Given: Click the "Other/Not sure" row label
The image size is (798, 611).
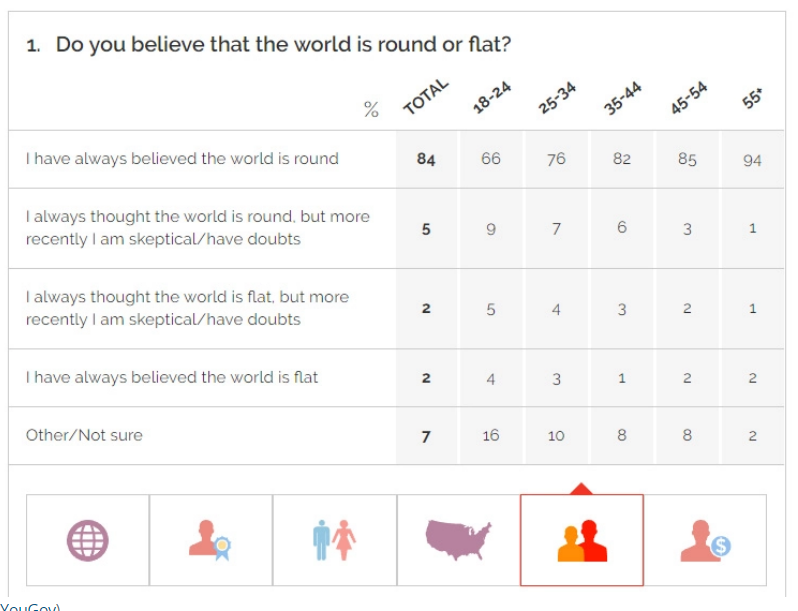Looking at the screenshot, I should click(84, 435).
